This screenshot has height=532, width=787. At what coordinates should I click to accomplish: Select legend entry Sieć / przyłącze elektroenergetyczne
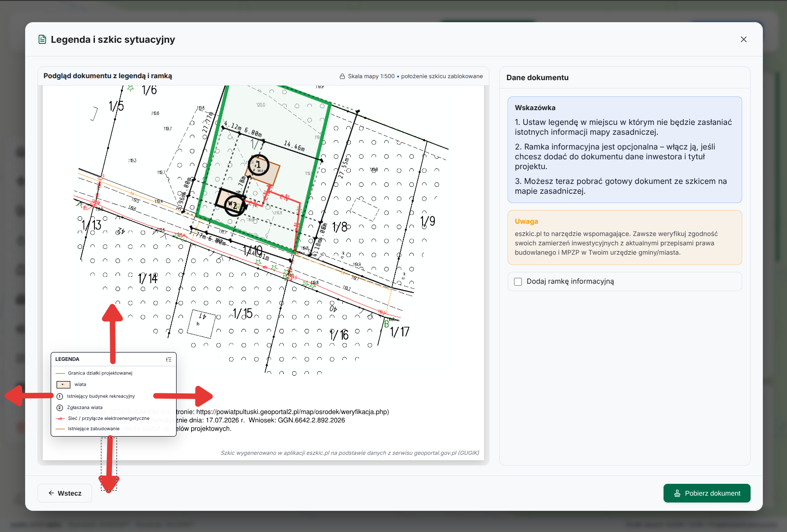point(109,418)
